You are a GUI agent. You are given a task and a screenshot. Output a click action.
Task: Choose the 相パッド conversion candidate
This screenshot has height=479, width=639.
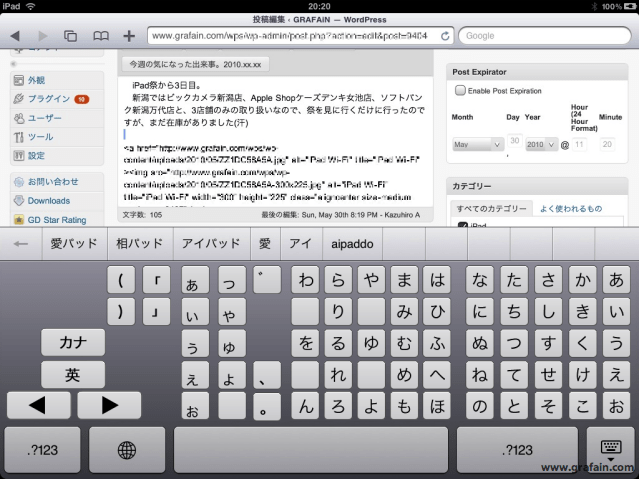(x=140, y=244)
